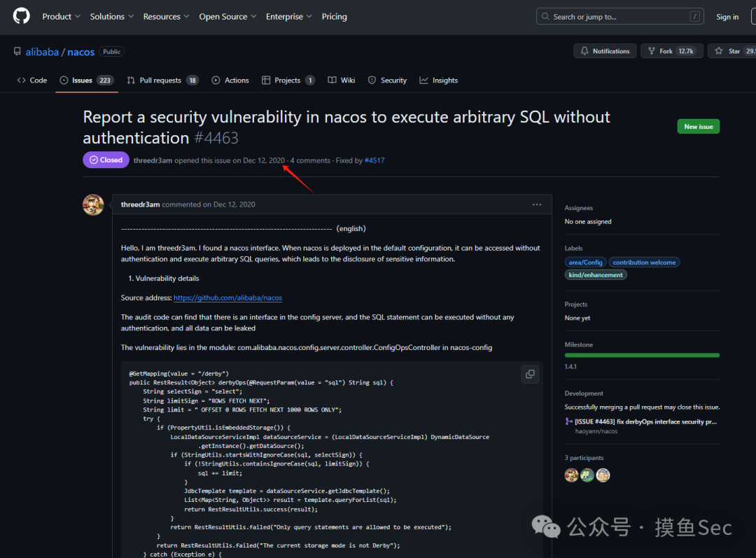Image resolution: width=756 pixels, height=558 pixels.
Task: Open the comment's three-dot options menu
Action: tap(537, 204)
